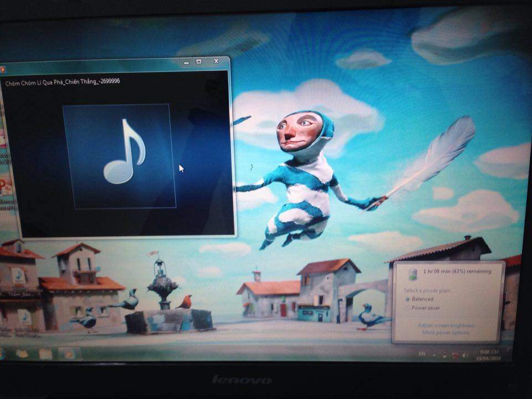Open the 'More power options' link
The image size is (532, 399).
[x=446, y=333]
